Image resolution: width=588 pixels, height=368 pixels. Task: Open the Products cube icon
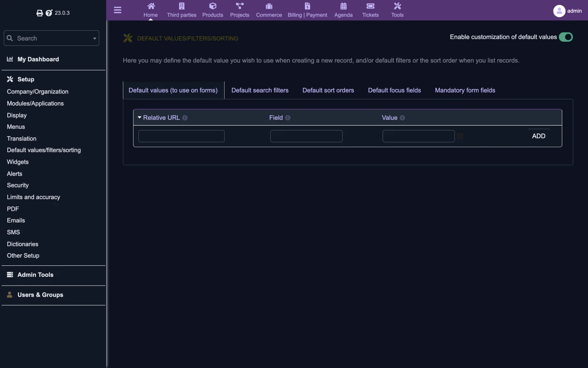213,6
